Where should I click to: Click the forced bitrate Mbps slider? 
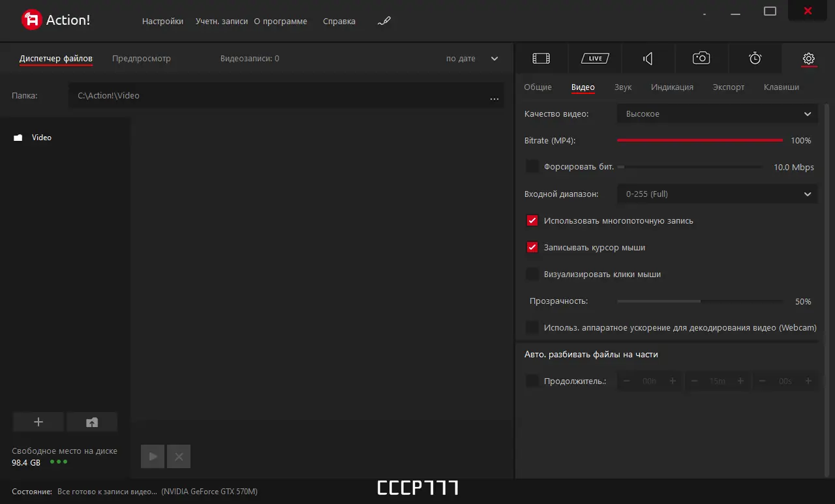pyautogui.click(x=690, y=167)
